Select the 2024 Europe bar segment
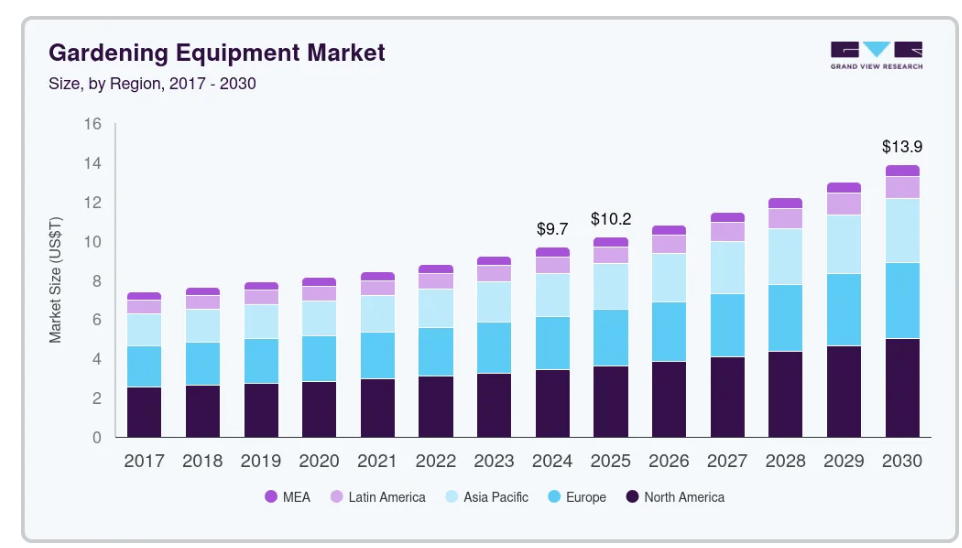This screenshot has height=548, width=962. 552,343
